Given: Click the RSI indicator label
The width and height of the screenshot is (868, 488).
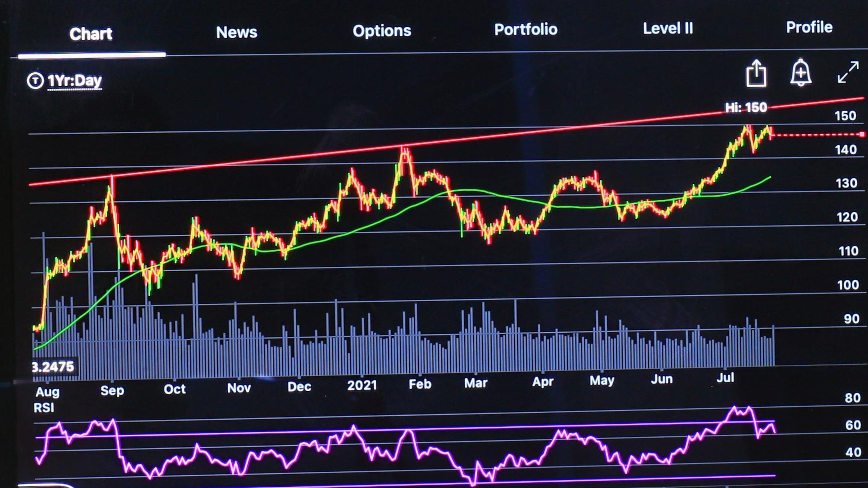Looking at the screenshot, I should pyautogui.click(x=44, y=407).
